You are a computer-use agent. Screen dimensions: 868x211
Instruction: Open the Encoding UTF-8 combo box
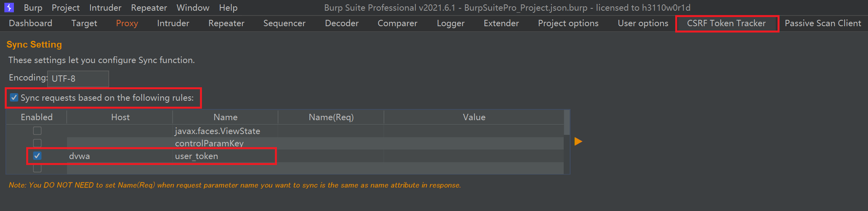78,79
